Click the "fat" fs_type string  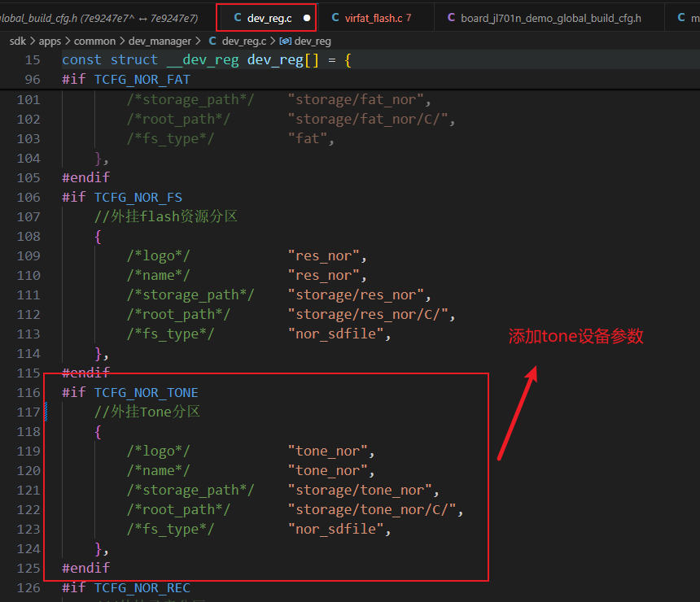pos(308,138)
